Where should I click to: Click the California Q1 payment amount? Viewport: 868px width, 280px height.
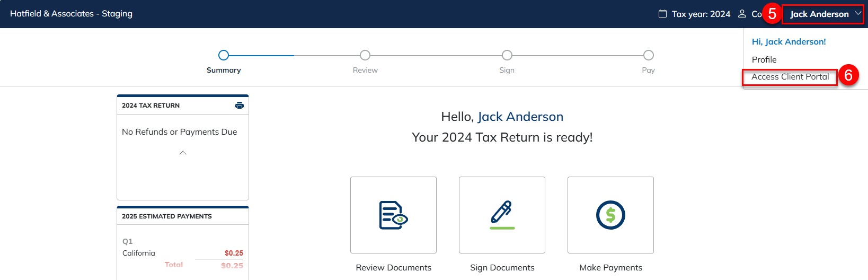[234, 253]
